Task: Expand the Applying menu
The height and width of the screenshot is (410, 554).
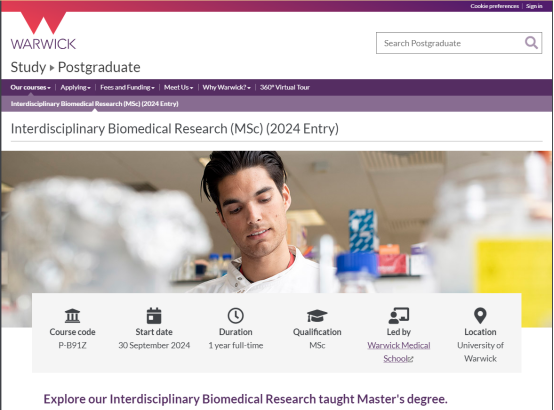Action: click(x=76, y=87)
